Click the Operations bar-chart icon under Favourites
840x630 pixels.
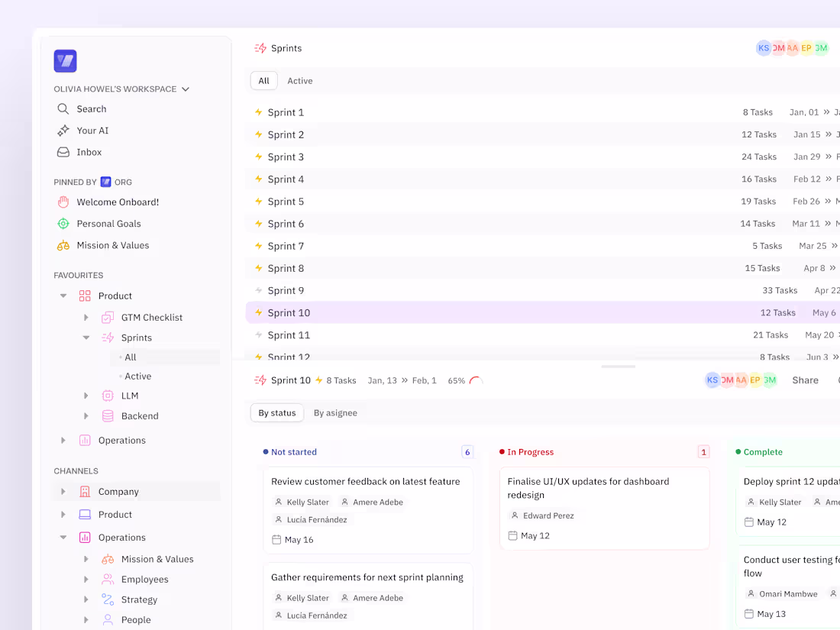tap(85, 440)
